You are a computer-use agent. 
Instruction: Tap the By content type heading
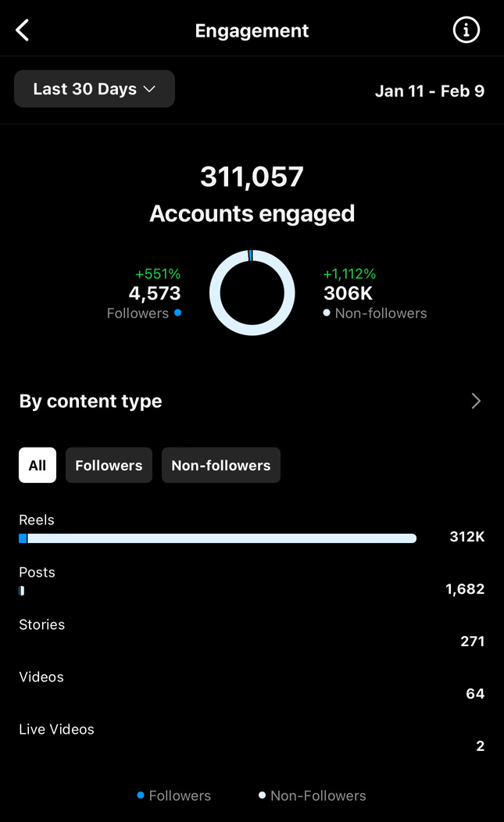(91, 401)
